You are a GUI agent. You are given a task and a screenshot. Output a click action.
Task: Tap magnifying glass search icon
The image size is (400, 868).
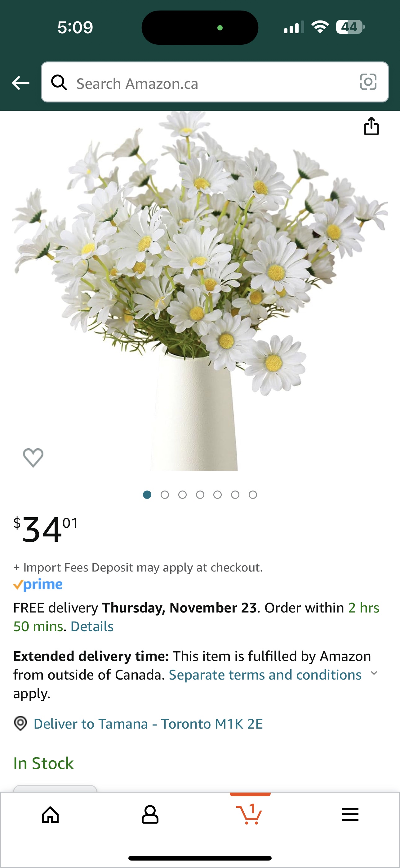59,82
